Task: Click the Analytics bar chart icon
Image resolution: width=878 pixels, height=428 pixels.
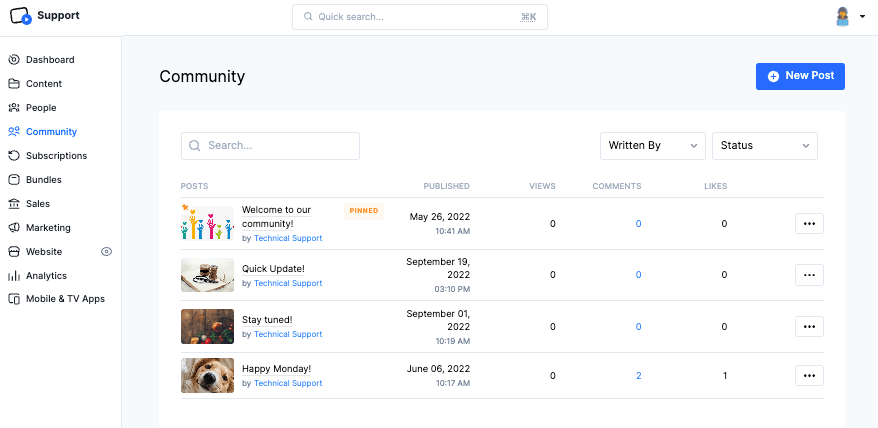Action: coord(14,276)
